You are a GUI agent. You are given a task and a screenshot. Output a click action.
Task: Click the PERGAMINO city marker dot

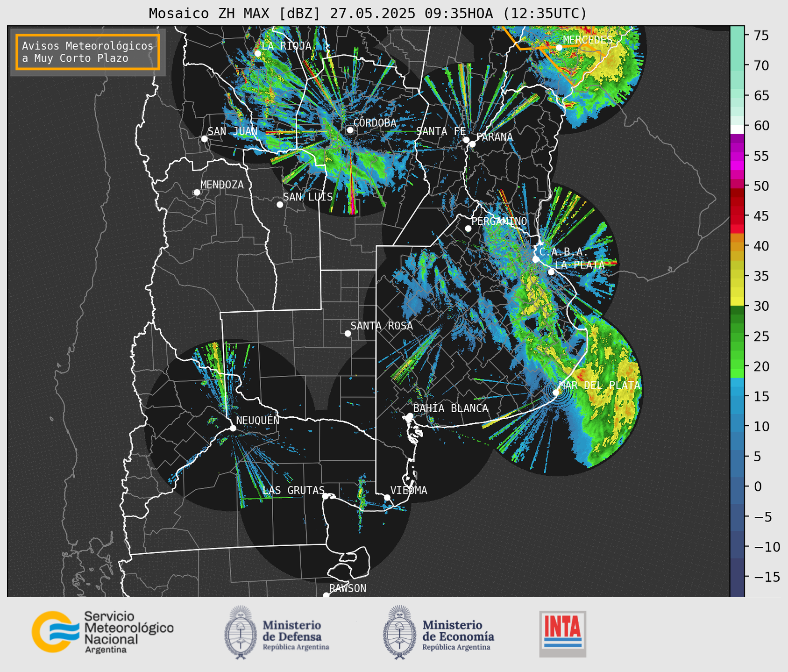pos(468,229)
